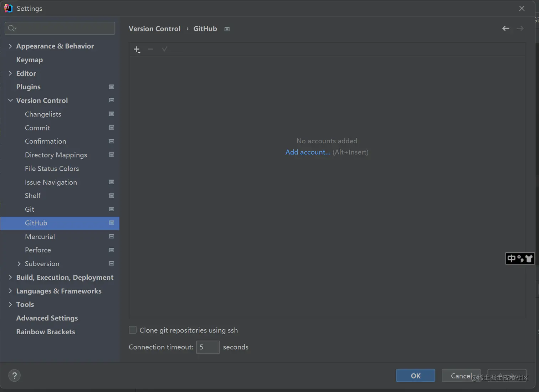Click the set default account checkmark icon
This screenshot has height=392, width=539.
pos(164,49)
